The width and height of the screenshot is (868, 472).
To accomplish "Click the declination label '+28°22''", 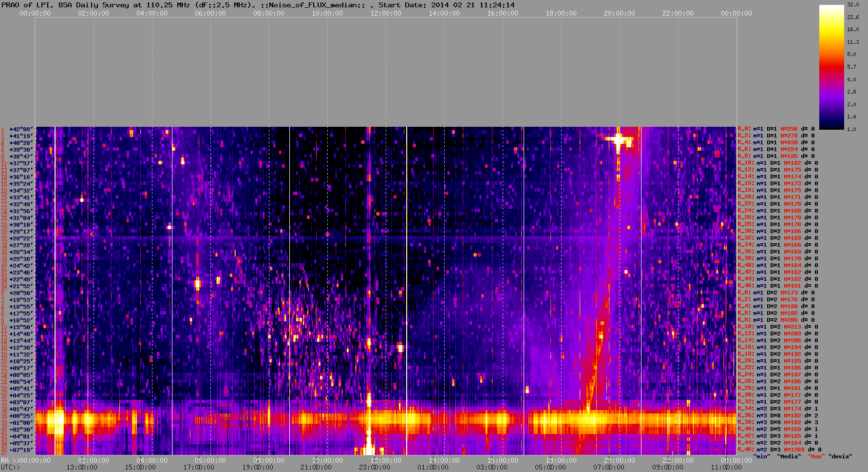I will point(21,238).
